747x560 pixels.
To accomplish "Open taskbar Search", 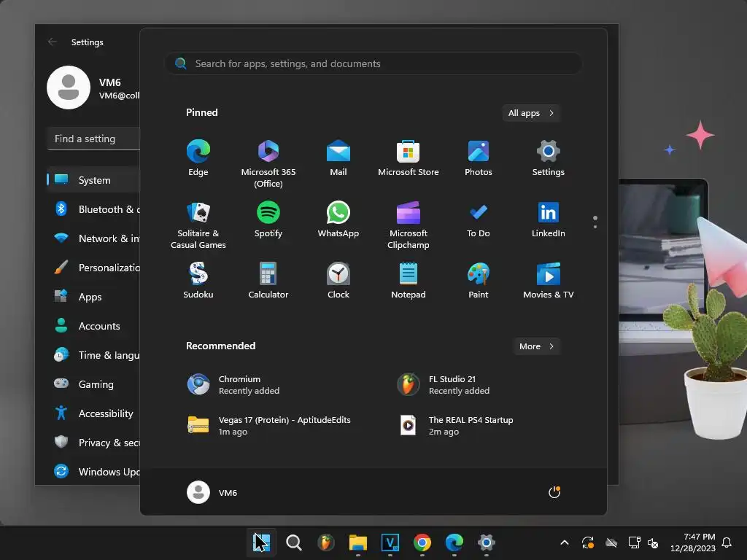I will click(x=294, y=542).
